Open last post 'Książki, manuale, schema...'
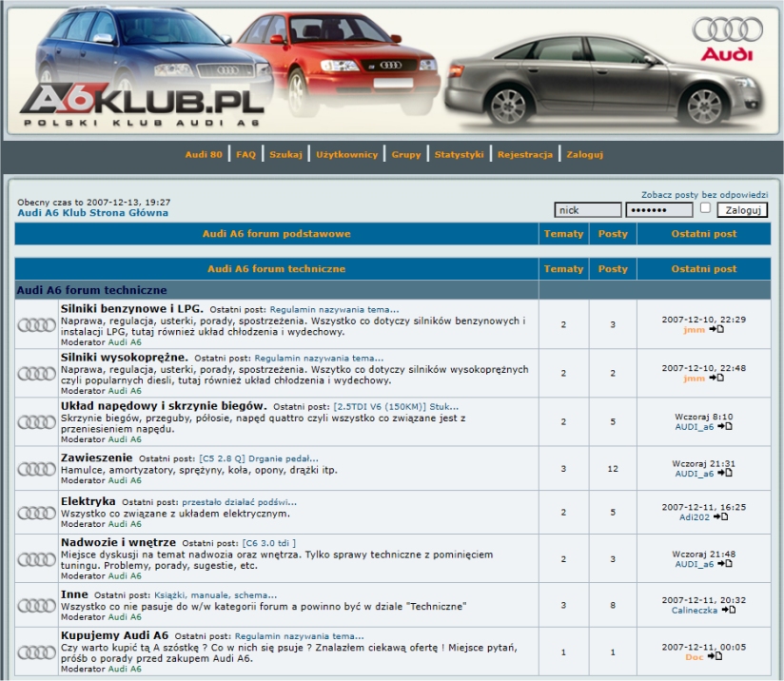Image resolution: width=784 pixels, height=681 pixels. (x=215, y=595)
